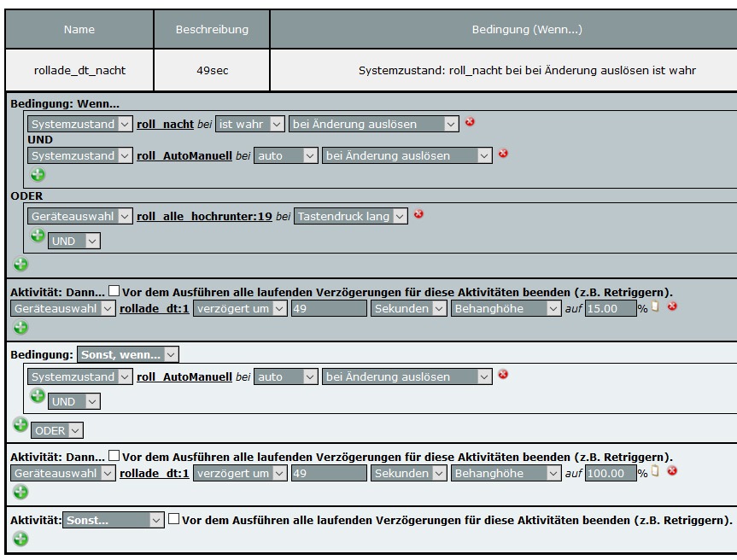Click the 15.00 percent input field

tap(611, 309)
